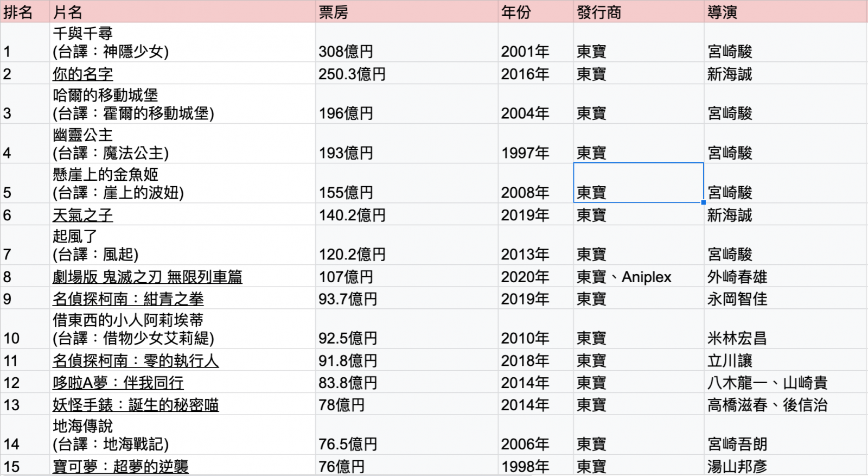The height and width of the screenshot is (476, 868).
Task: Click the 借東西的小人阿莉埃蒂 film title cell
Action: (x=183, y=329)
